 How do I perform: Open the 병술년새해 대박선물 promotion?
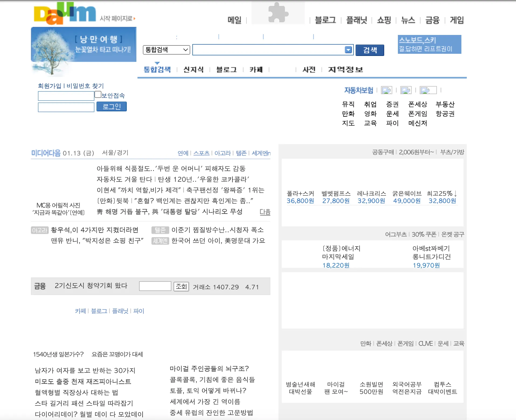click(x=301, y=388)
